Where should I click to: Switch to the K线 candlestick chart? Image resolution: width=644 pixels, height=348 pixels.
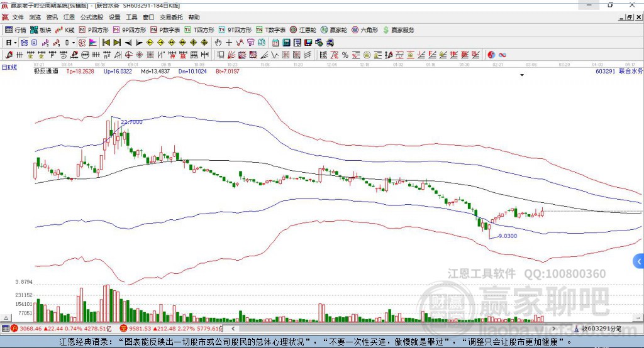(x=65, y=30)
